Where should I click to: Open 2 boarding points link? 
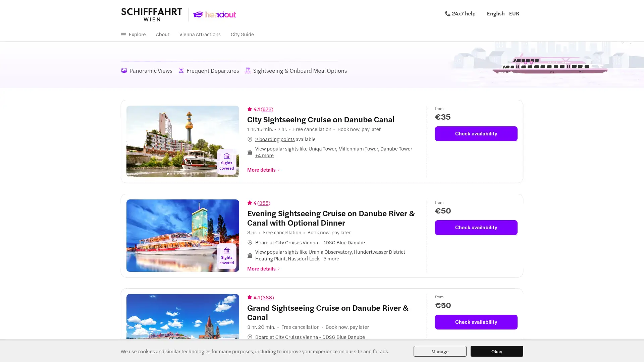275,139
